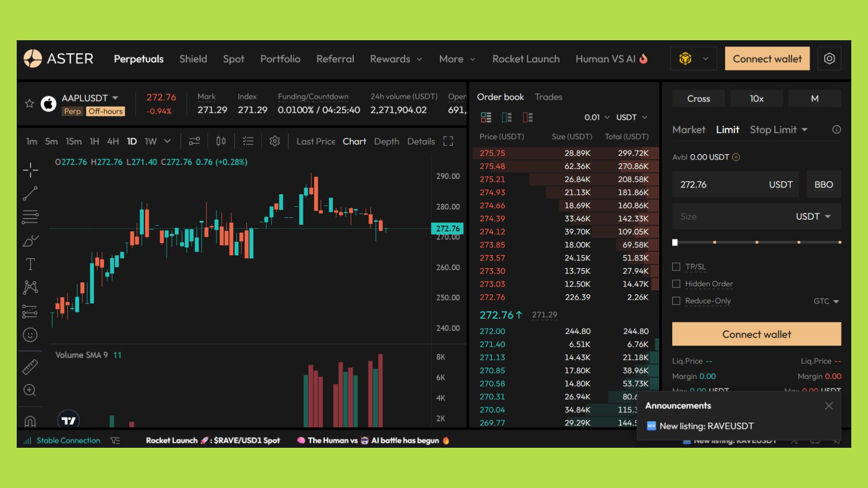Viewport: 868px width, 488px height.
Task: Favorite AAPLUSDT with the star icon
Action: pyautogui.click(x=29, y=103)
